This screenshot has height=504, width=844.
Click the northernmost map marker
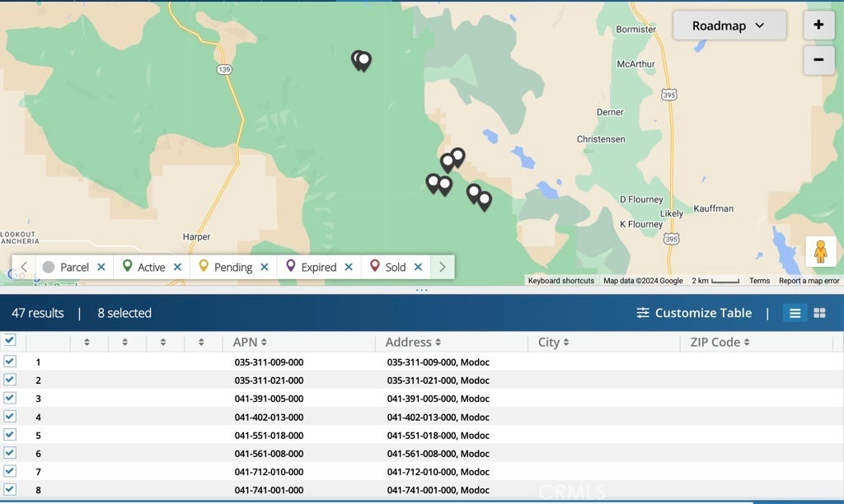click(x=361, y=59)
